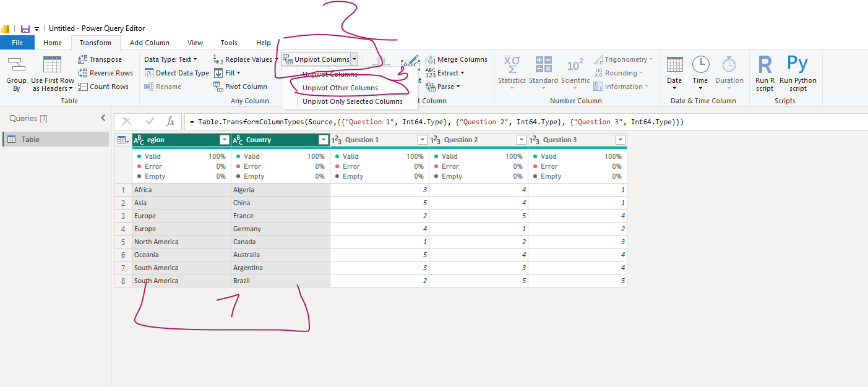Image resolution: width=868 pixels, height=387 pixels.
Task: Click the formula bar text field
Action: pos(526,122)
